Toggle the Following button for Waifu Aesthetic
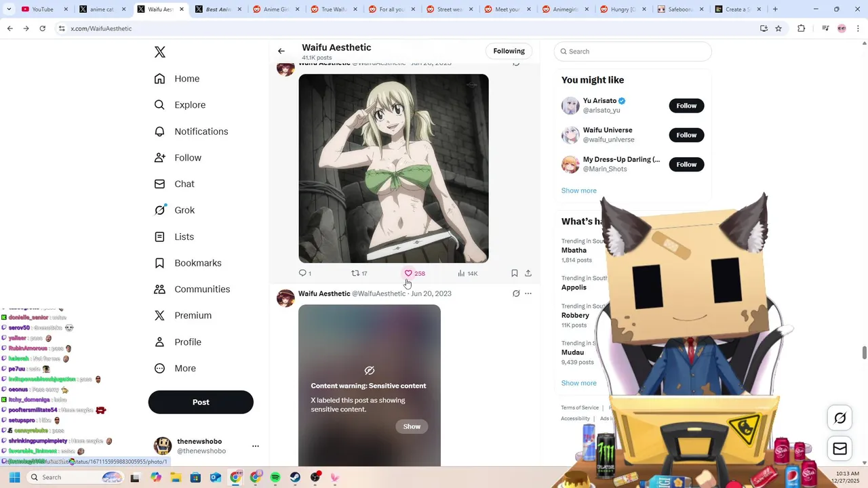 [509, 51]
